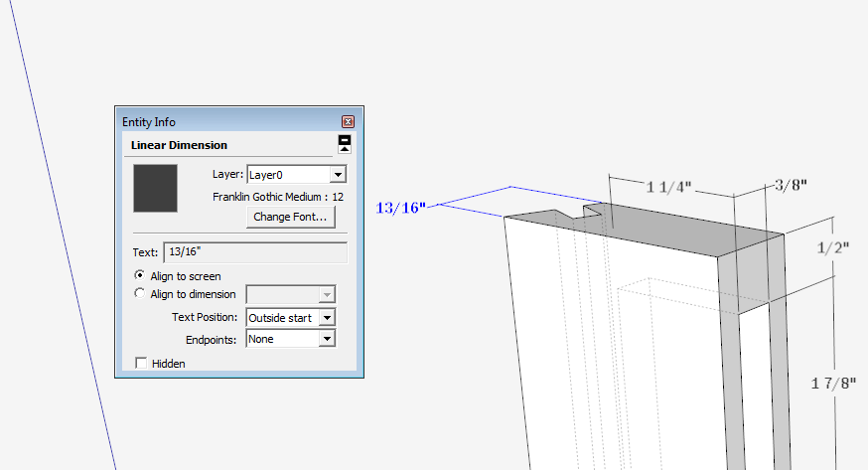Click the Linear Dimension heading

coord(179,145)
